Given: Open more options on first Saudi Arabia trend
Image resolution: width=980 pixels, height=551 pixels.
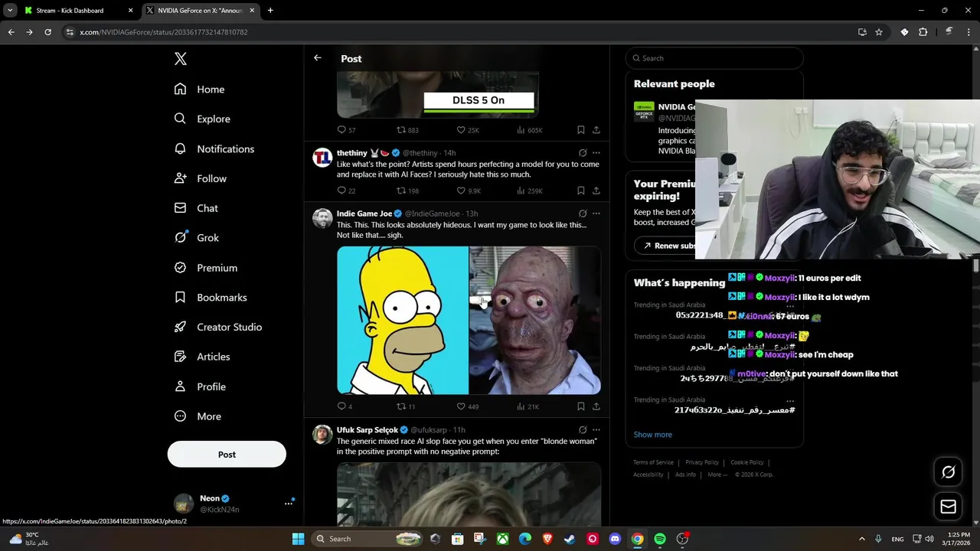Looking at the screenshot, I should coord(790,305).
